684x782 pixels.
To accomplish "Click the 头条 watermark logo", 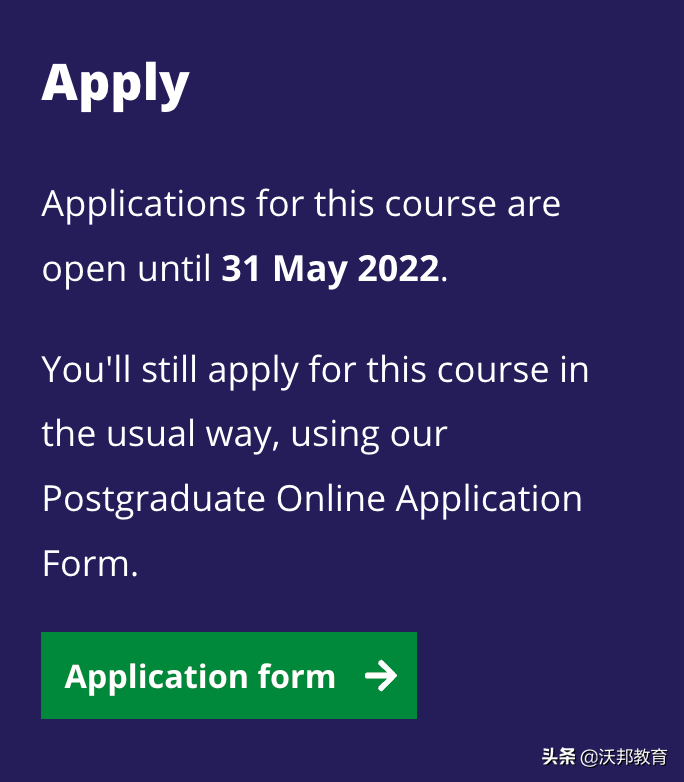I will [x=558, y=757].
